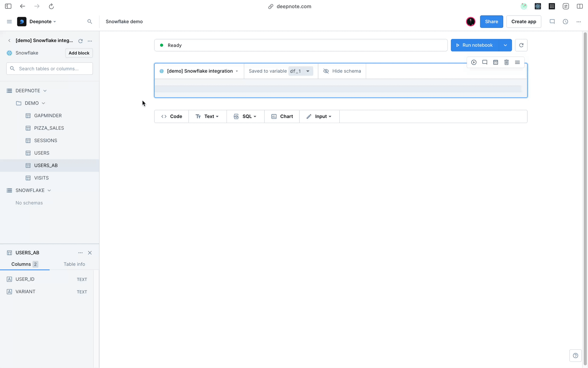Image resolution: width=588 pixels, height=368 pixels.
Task: Click the list/menu icon in block toolbar
Action: (517, 62)
